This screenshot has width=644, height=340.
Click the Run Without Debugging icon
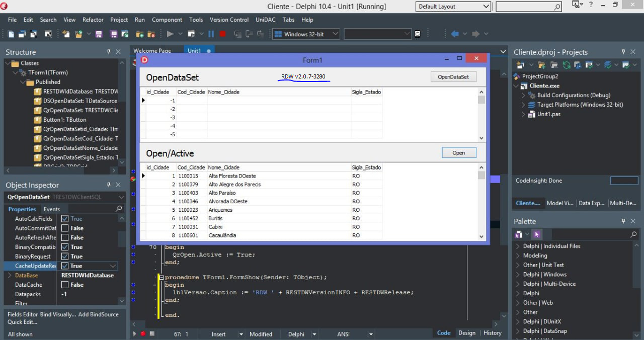(x=191, y=34)
